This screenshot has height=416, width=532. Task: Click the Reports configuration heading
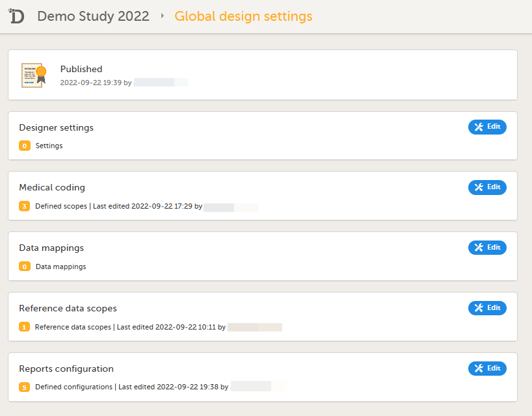click(x=66, y=369)
